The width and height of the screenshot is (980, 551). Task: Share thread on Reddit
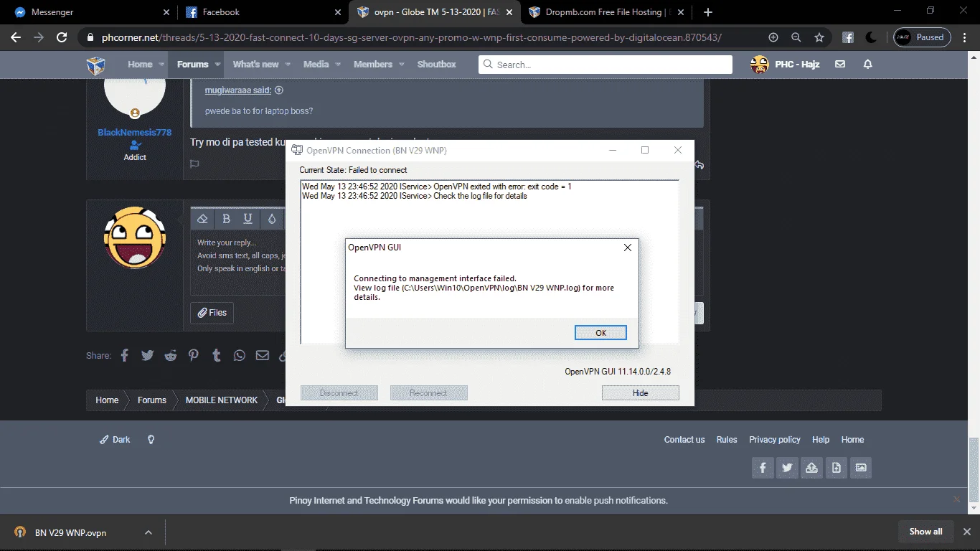point(170,355)
